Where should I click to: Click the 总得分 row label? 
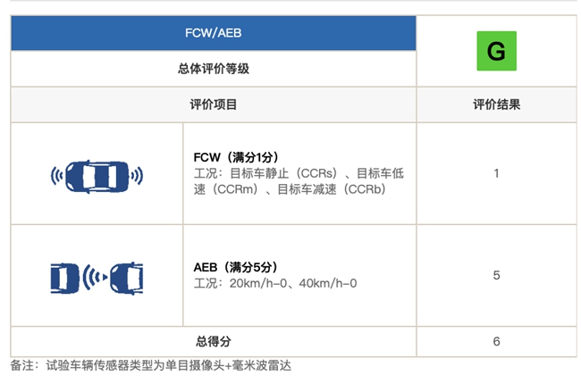[x=214, y=341]
